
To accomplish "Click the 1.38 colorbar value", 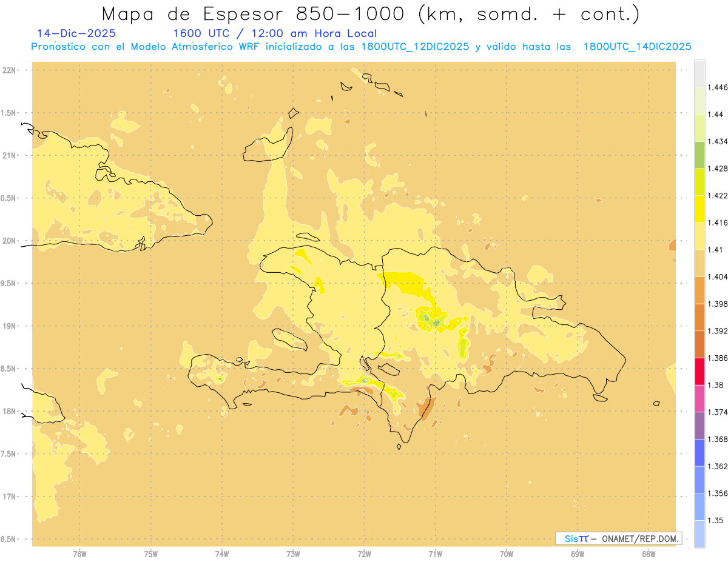I will pos(717,385).
